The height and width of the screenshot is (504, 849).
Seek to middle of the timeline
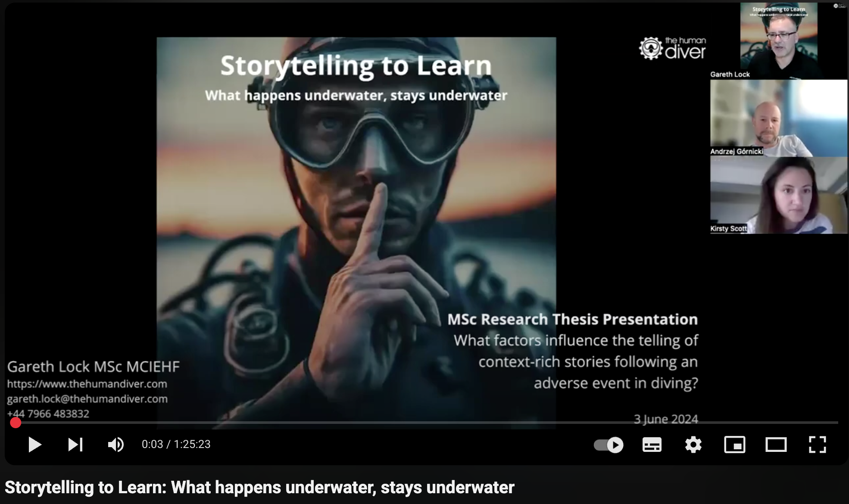[424, 423]
